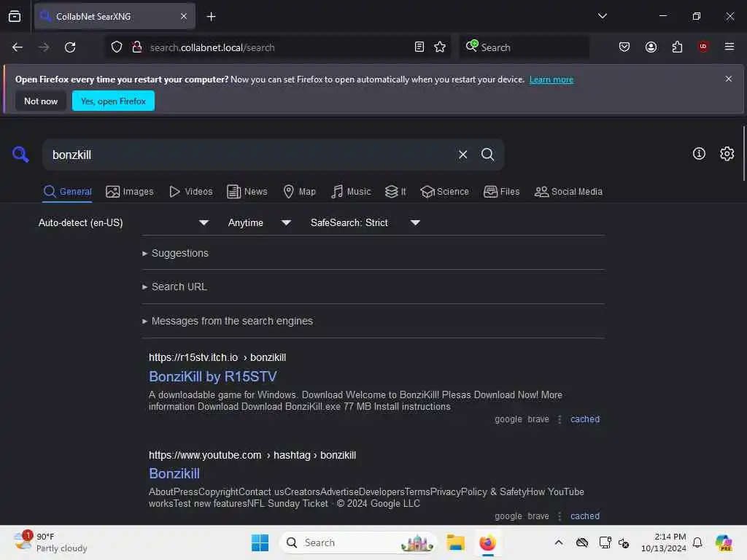Open cached link for BonziKill by R15STV
This screenshot has height=560, width=747.
click(x=584, y=419)
